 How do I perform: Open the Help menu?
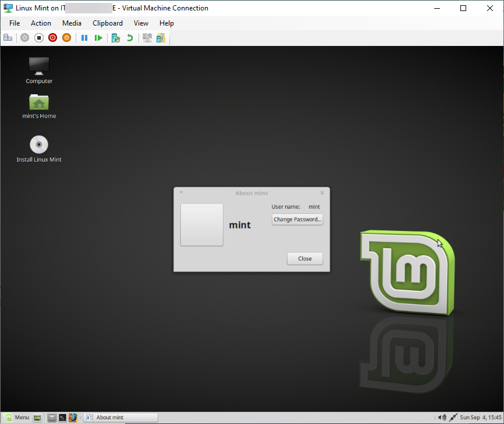(x=166, y=23)
